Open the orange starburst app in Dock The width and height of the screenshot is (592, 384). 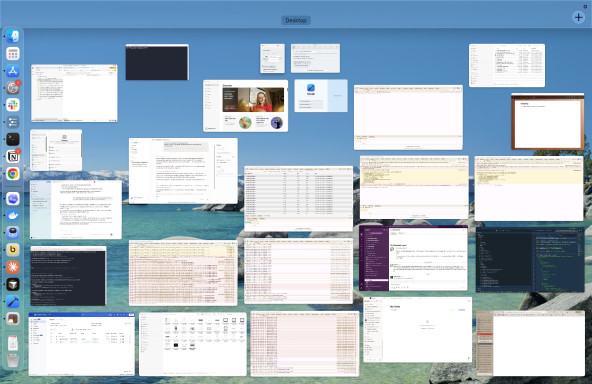pos(13,267)
